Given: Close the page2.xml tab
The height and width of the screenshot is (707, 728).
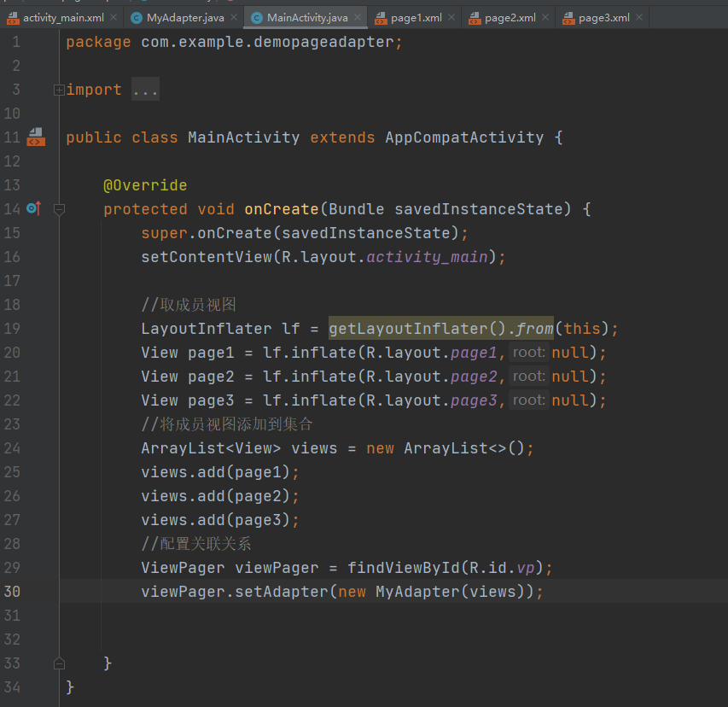Looking at the screenshot, I should pyautogui.click(x=545, y=18).
